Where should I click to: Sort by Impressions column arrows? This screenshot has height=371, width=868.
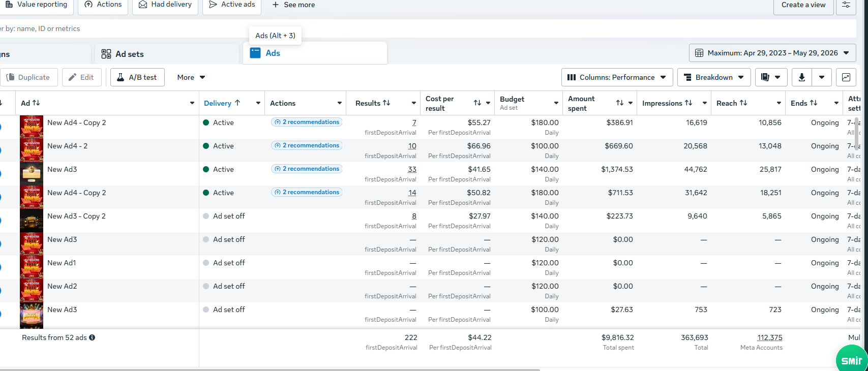coord(689,103)
